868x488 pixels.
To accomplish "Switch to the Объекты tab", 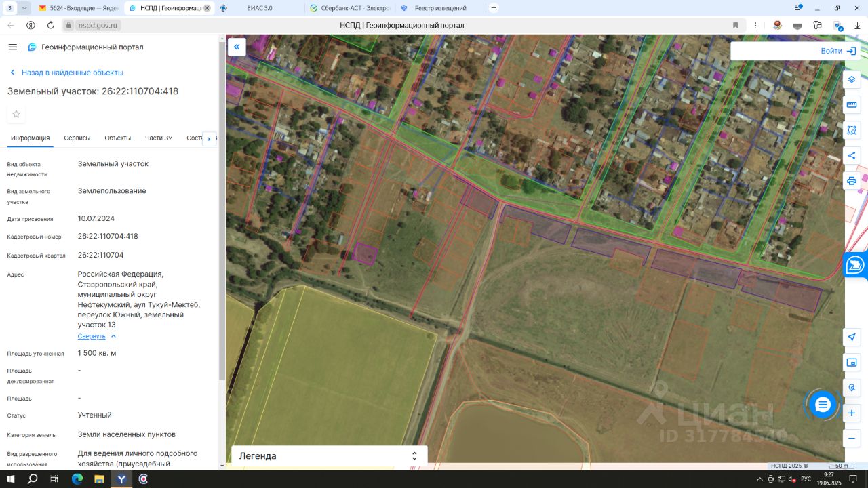I will (x=118, y=138).
